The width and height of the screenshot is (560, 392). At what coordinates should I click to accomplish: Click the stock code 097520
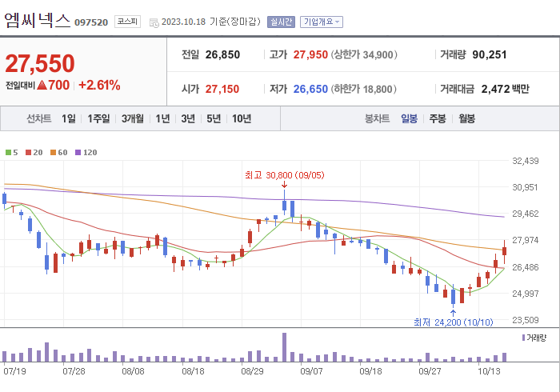click(91, 22)
